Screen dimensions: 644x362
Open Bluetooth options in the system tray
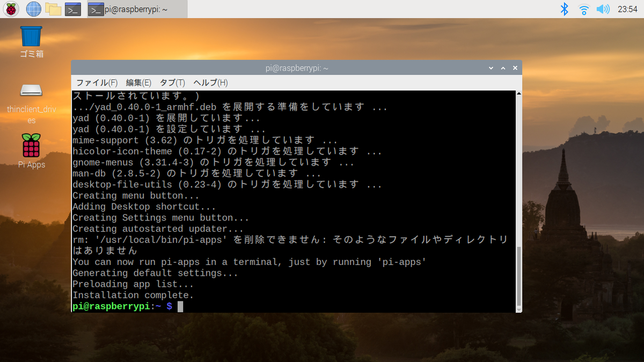click(565, 9)
